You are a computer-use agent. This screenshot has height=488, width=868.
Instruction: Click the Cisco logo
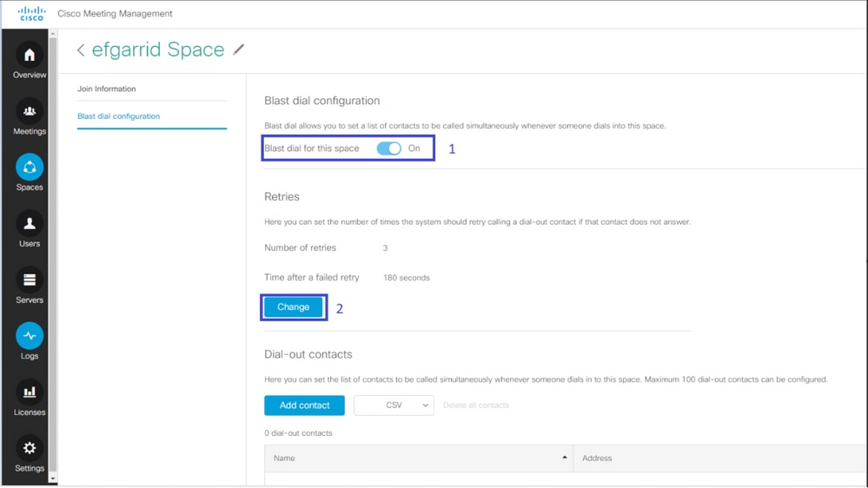point(31,14)
